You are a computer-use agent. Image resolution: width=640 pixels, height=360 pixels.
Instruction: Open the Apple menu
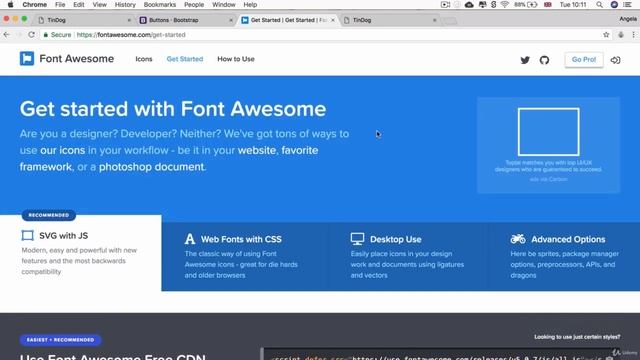point(11,4)
